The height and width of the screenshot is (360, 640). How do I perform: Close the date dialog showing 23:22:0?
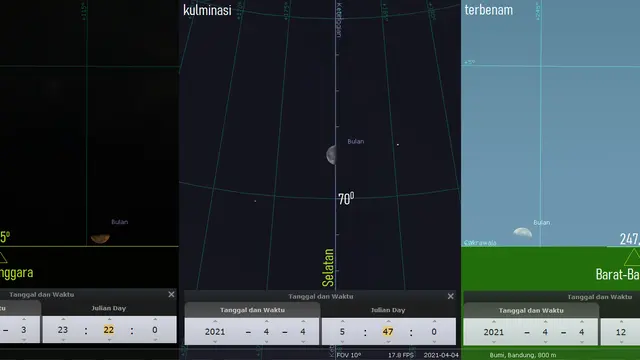[x=171, y=294]
